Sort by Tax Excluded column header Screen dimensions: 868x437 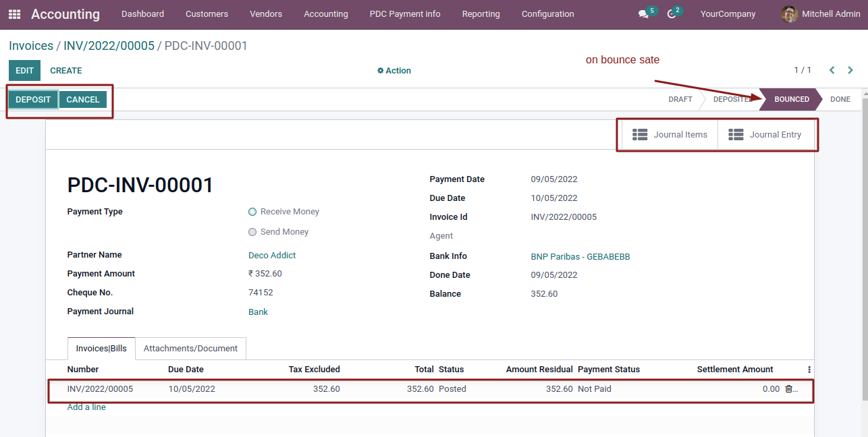(x=314, y=370)
